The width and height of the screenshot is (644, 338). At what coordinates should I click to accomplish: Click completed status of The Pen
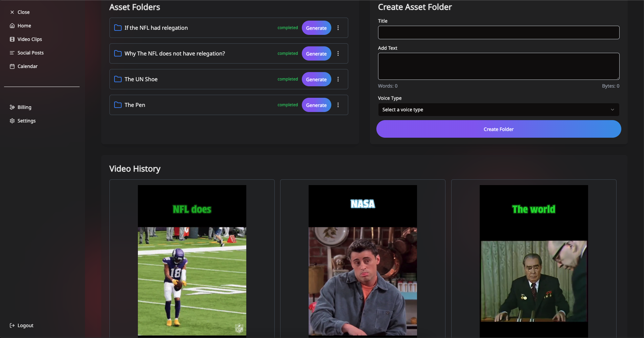pos(288,105)
